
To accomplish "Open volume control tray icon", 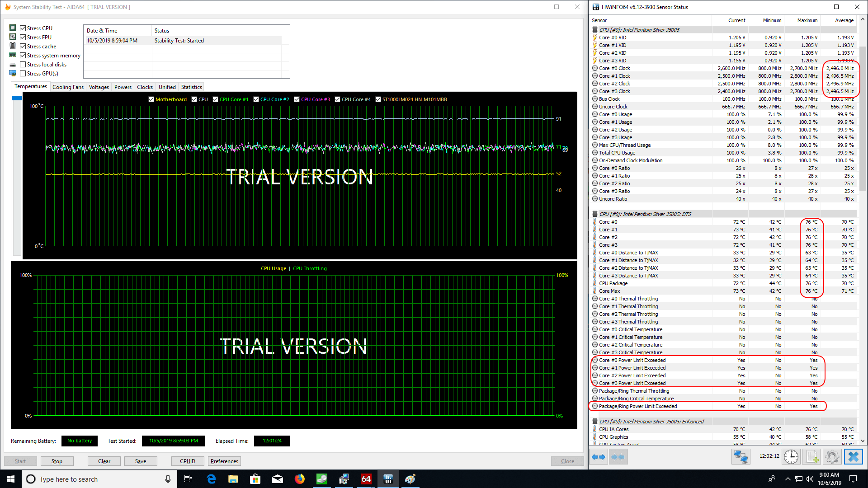I will (x=810, y=479).
